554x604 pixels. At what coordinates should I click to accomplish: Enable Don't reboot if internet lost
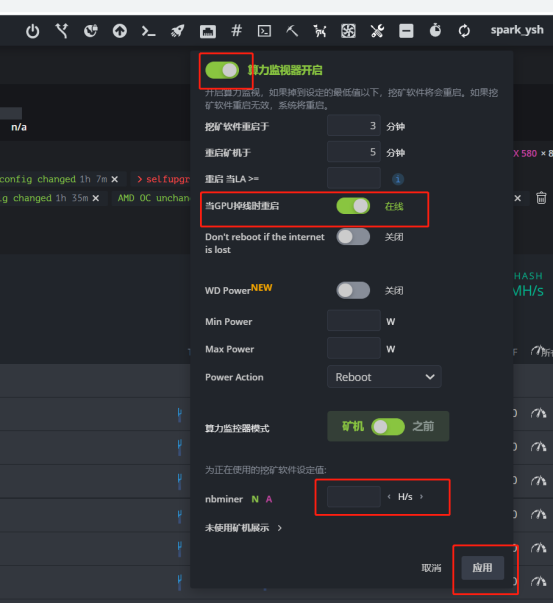353,237
